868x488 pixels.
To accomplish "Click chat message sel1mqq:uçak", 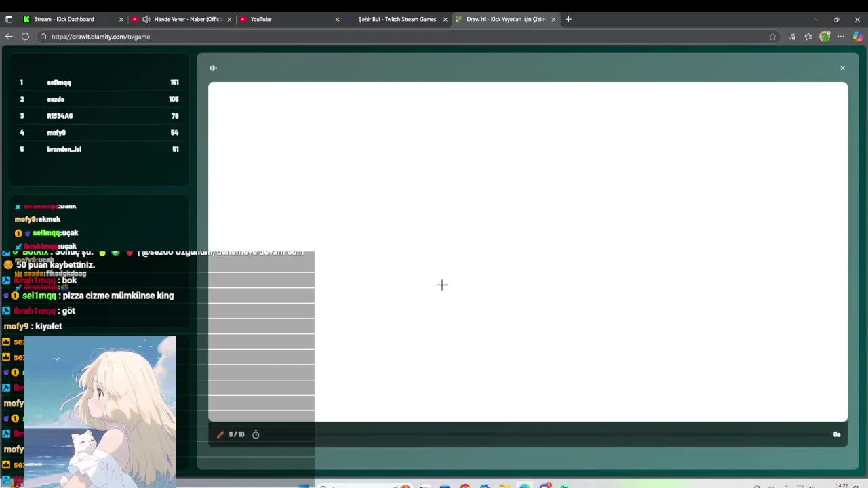I will [47, 233].
